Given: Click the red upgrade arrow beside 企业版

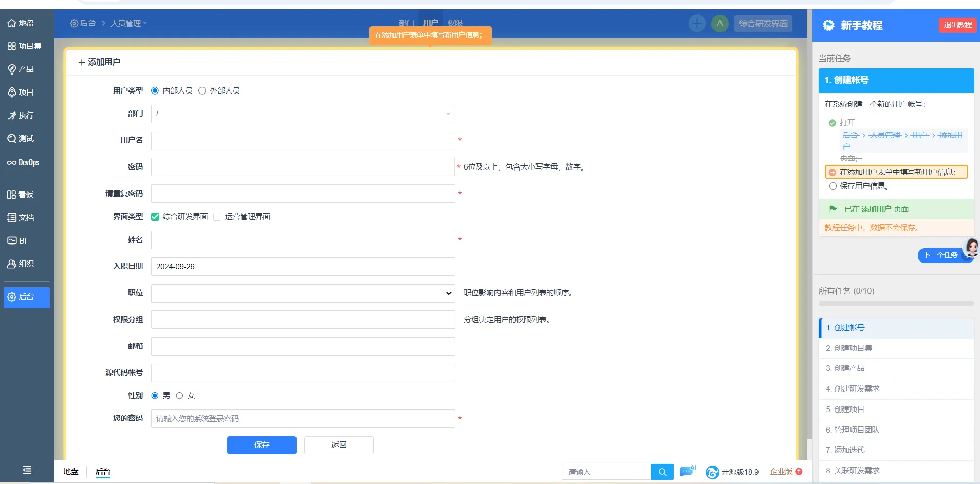Looking at the screenshot, I should [x=799, y=472].
